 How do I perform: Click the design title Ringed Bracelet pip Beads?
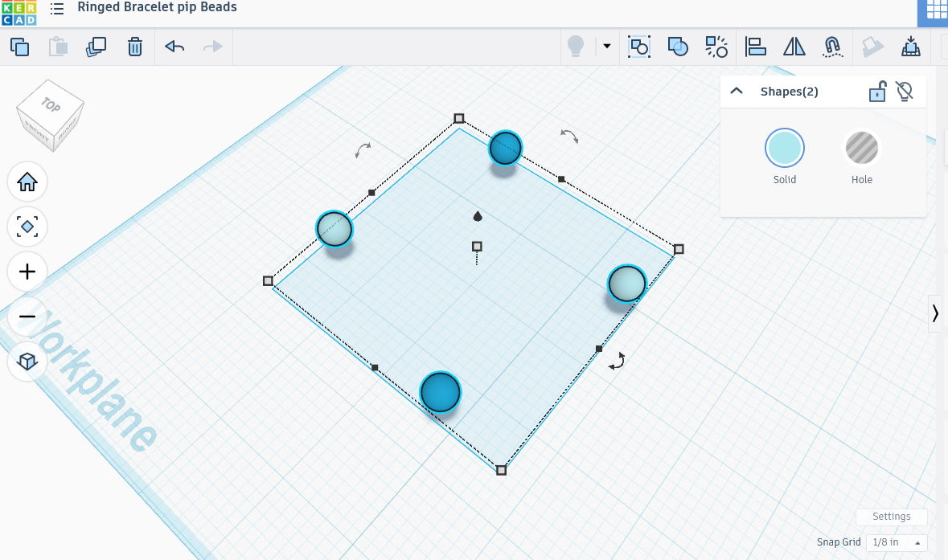click(157, 7)
